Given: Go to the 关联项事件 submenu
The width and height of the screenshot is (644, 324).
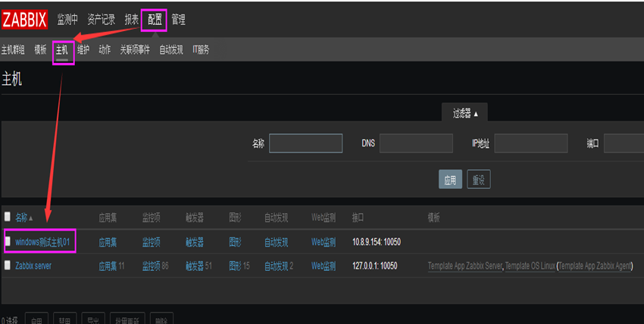Looking at the screenshot, I should 135,50.
